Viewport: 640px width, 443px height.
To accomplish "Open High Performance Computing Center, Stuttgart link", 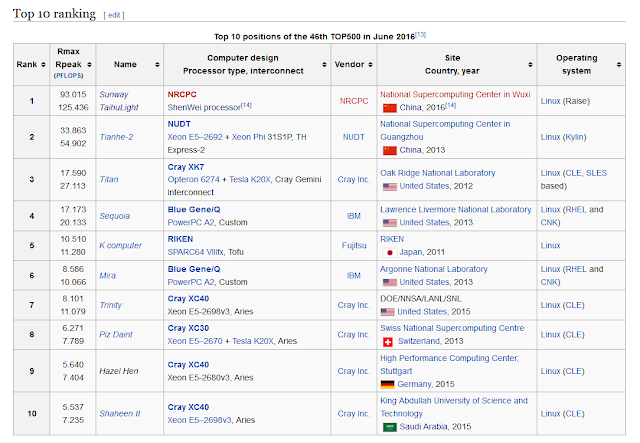I will (449, 365).
